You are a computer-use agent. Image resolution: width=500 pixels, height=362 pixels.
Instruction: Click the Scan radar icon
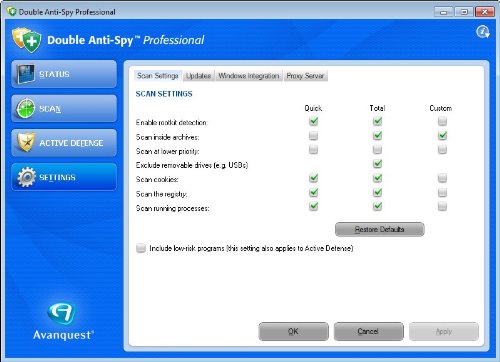point(25,108)
